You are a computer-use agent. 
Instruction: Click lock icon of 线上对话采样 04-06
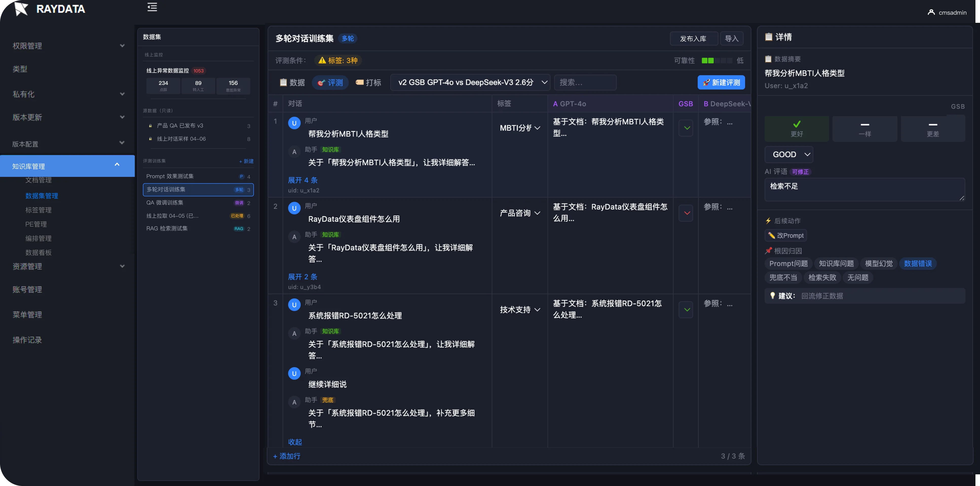[150, 139]
